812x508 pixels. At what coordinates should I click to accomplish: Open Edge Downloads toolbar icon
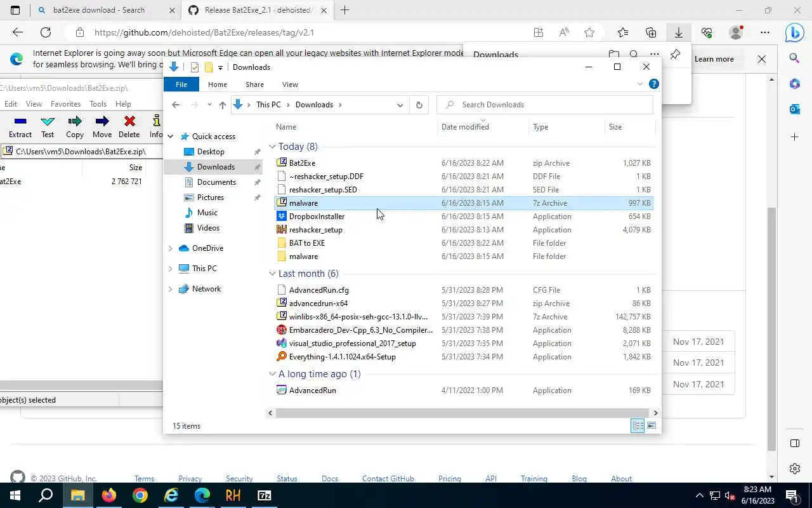coord(678,32)
